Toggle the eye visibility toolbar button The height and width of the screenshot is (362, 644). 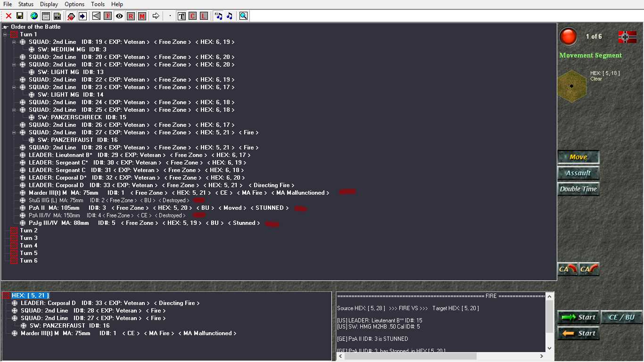point(119,16)
